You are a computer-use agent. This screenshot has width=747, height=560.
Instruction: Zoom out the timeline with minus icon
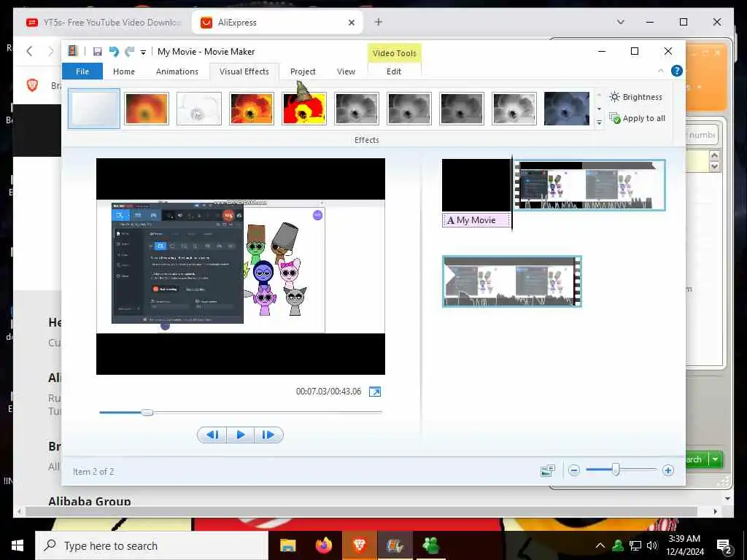pos(574,470)
